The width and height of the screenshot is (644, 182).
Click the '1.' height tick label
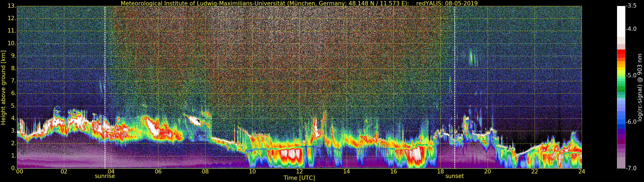point(14,156)
